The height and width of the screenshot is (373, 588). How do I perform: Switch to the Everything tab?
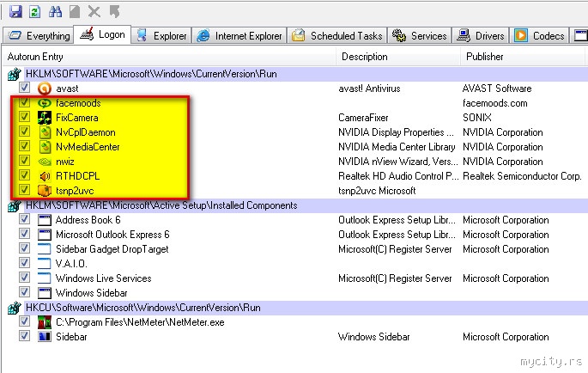coord(38,36)
